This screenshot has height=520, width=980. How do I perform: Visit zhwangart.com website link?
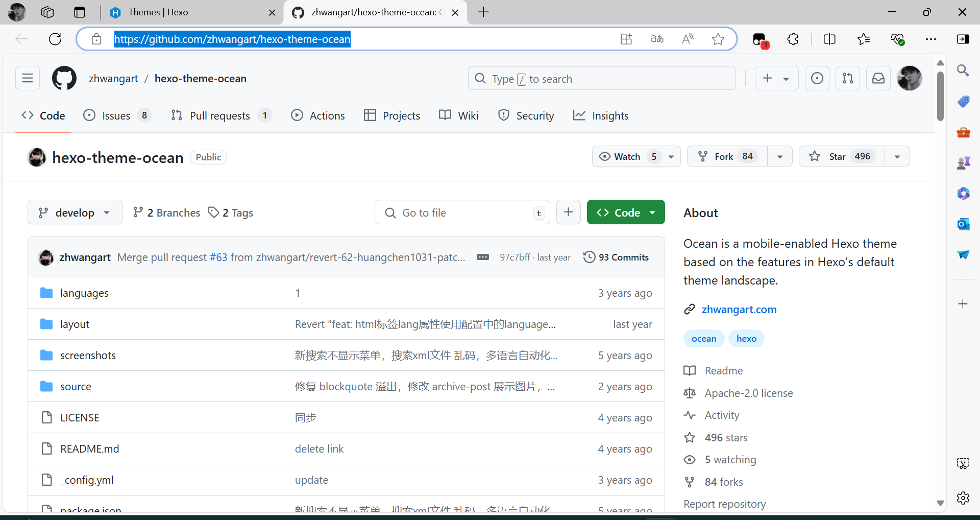pyautogui.click(x=739, y=309)
